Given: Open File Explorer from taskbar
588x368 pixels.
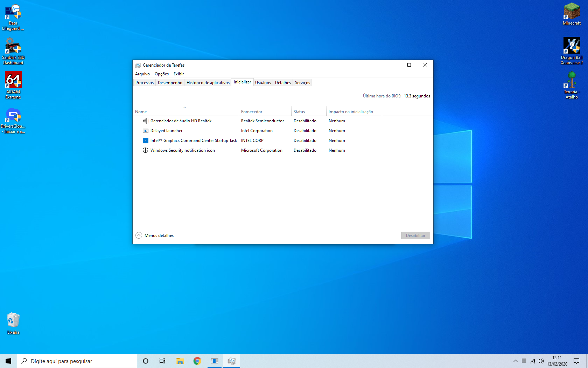Looking at the screenshot, I should pyautogui.click(x=180, y=361).
